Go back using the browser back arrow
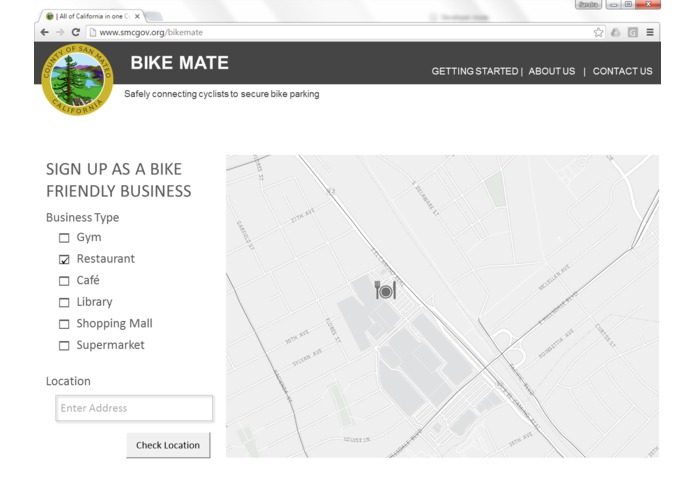 pos(44,32)
